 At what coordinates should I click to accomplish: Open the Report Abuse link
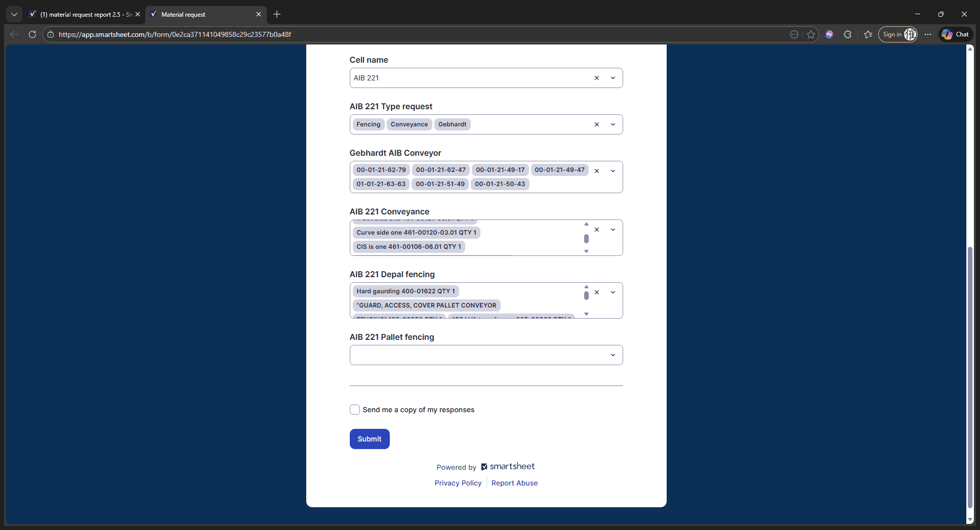(x=514, y=483)
